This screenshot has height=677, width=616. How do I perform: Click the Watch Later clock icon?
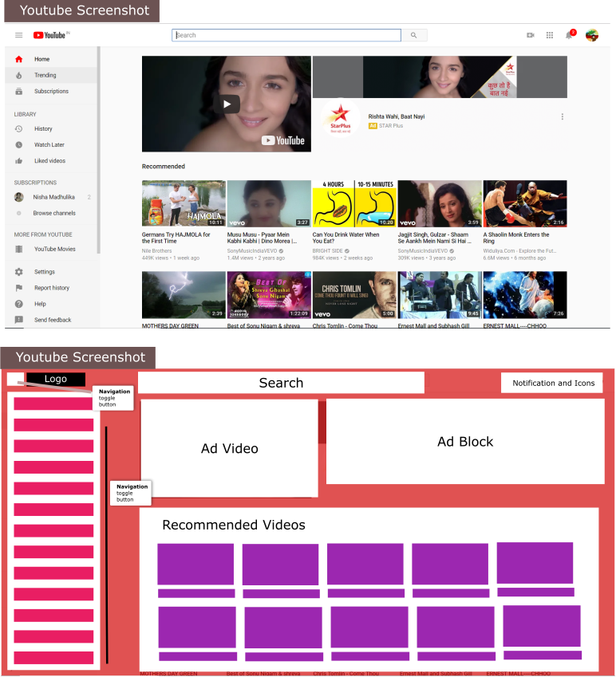click(18, 144)
